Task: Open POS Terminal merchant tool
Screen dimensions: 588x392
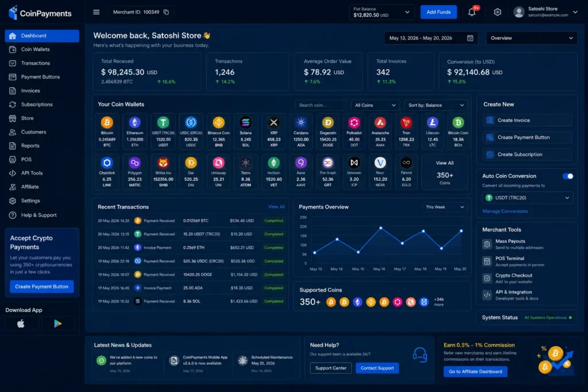Action: pos(527,261)
